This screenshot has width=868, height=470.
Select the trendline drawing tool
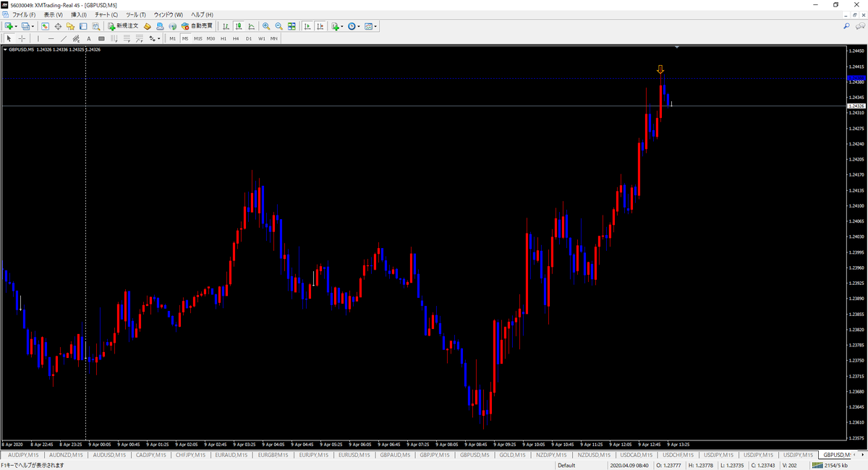[x=64, y=38]
